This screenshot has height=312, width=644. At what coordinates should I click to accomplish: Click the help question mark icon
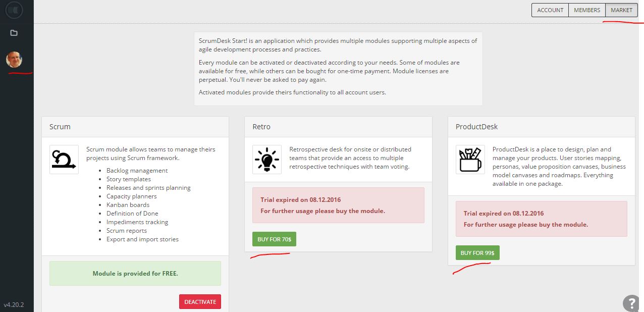632,303
